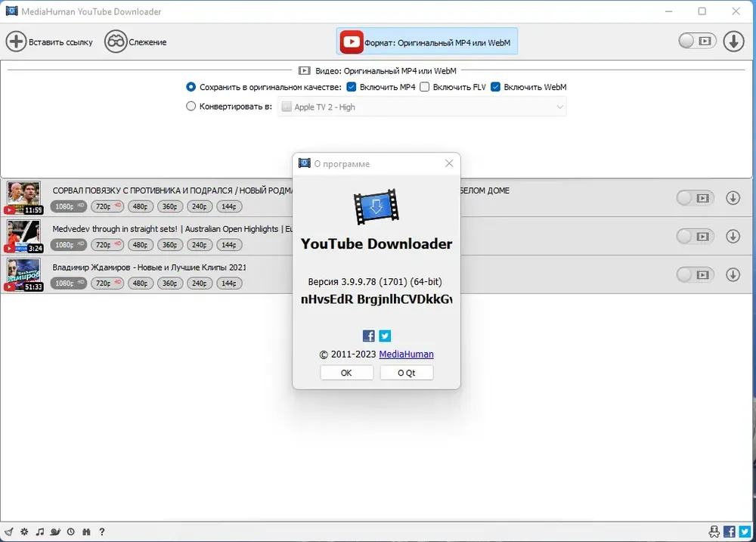The width and height of the screenshot is (756, 542).
Task: Click the music note icon in status bar
Action: click(x=40, y=531)
